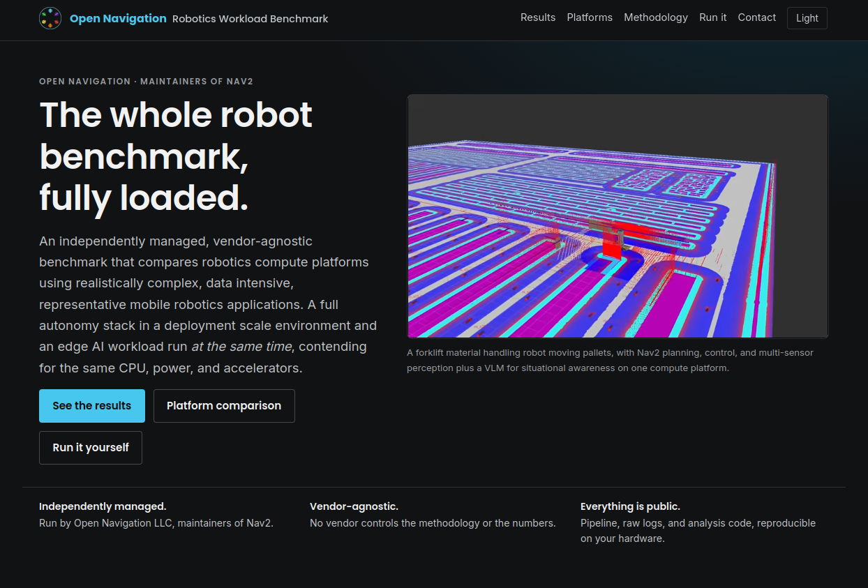Click the forklift robot simulation image
The width and height of the screenshot is (868, 588).
(618, 216)
